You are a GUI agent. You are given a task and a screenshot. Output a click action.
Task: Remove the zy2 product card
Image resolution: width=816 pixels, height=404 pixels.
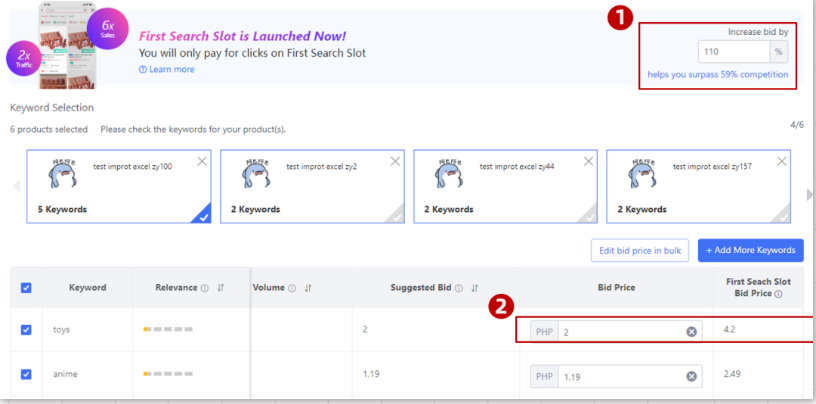(396, 161)
